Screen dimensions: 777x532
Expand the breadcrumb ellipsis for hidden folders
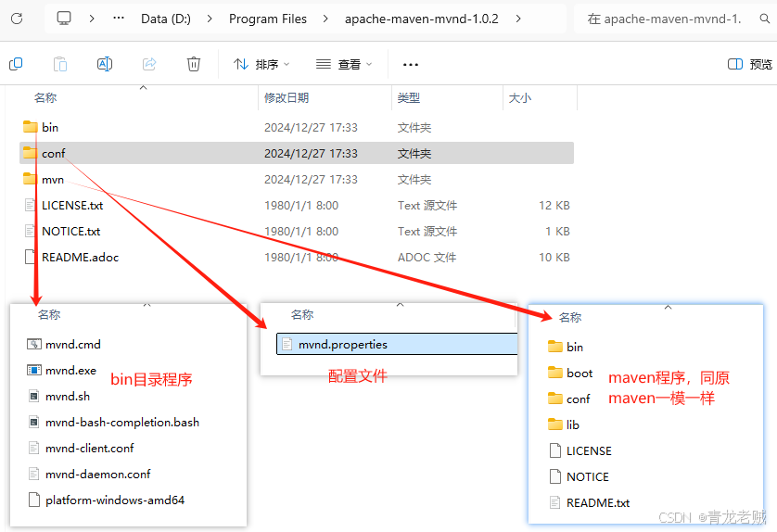119,19
